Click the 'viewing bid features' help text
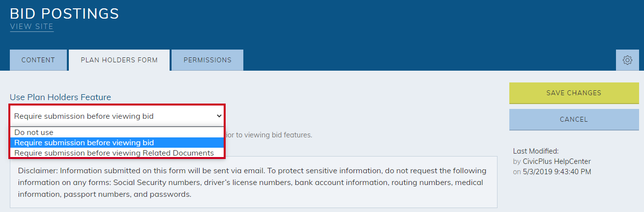 coord(268,135)
